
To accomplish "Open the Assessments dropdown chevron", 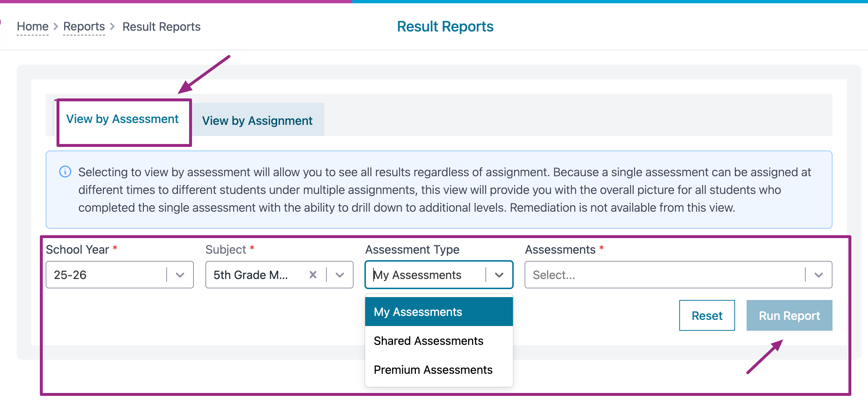I will tap(818, 275).
